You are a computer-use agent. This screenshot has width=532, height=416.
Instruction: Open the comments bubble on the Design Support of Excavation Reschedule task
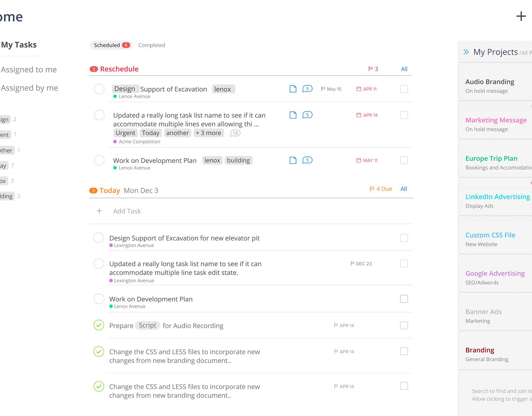pyautogui.click(x=307, y=89)
